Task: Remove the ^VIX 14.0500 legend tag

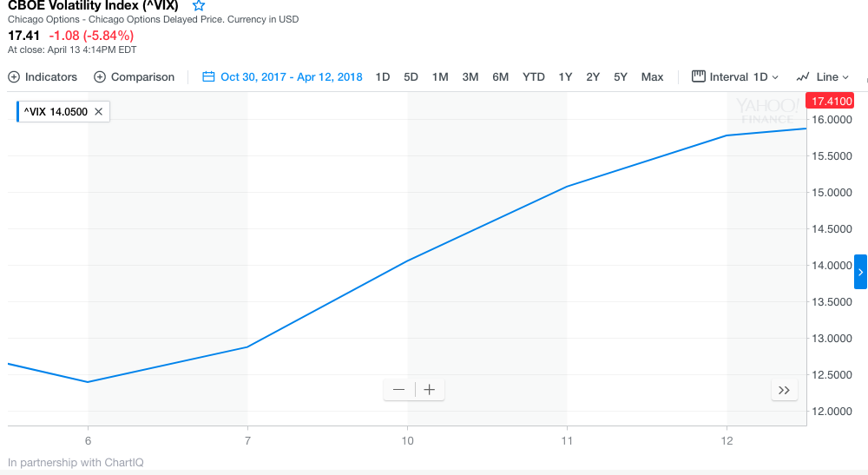Action: (x=99, y=112)
